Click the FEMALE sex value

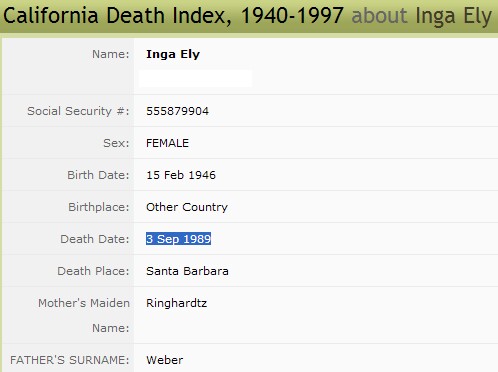point(167,143)
